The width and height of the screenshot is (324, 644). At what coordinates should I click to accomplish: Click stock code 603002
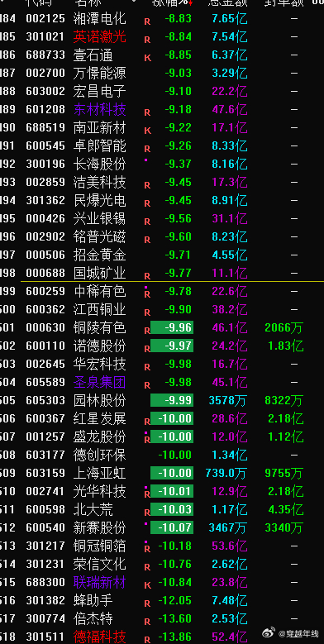[45, 91]
